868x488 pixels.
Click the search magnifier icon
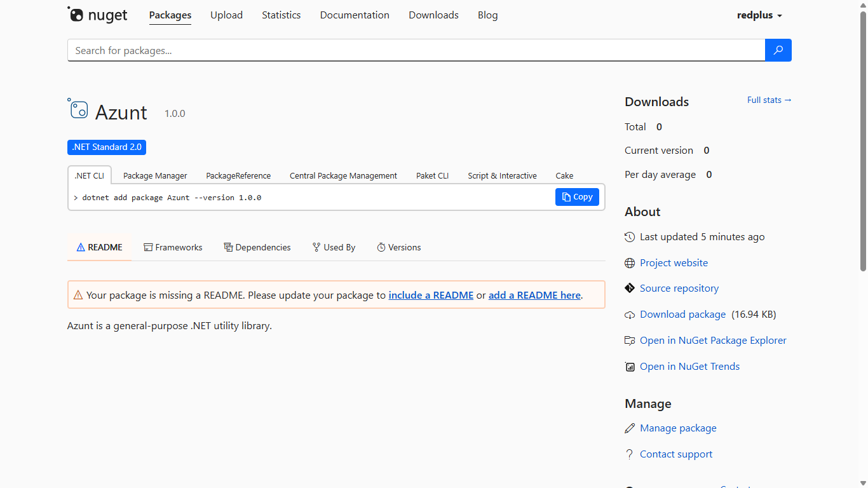(778, 50)
